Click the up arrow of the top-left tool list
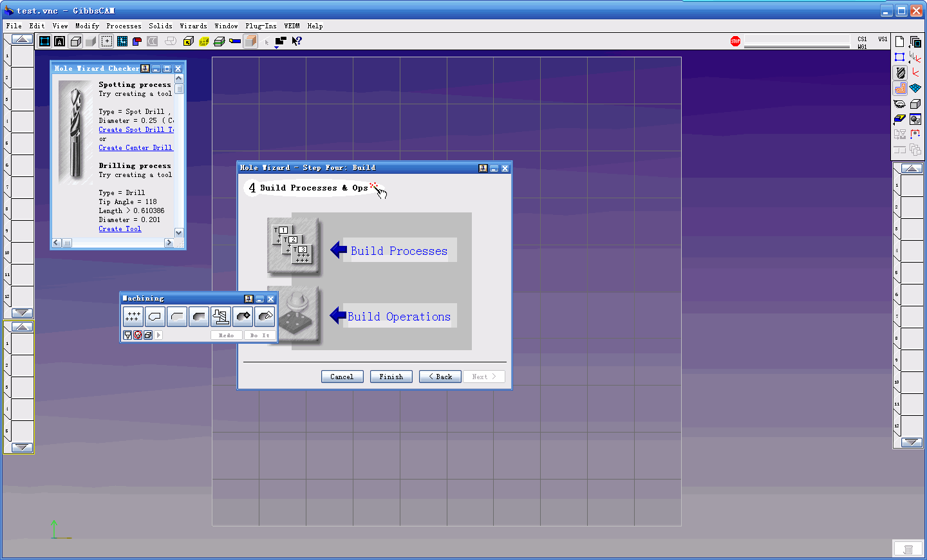927x560 pixels. (x=22, y=39)
